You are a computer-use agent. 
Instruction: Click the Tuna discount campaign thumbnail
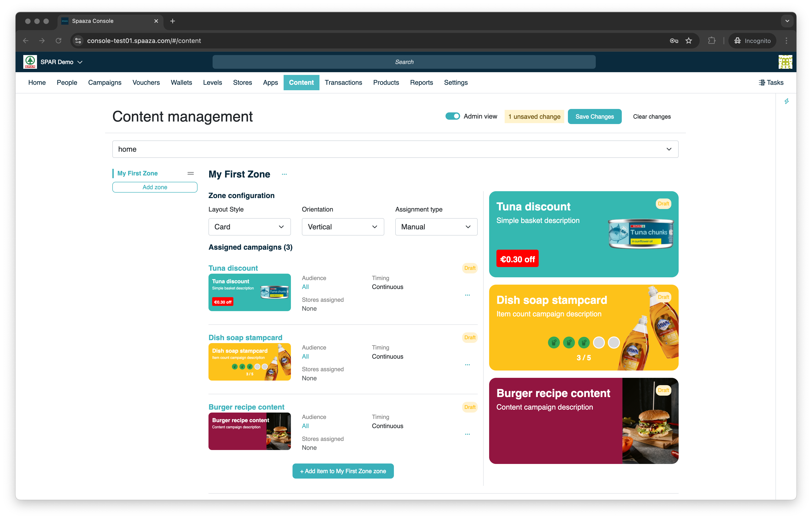pyautogui.click(x=250, y=292)
